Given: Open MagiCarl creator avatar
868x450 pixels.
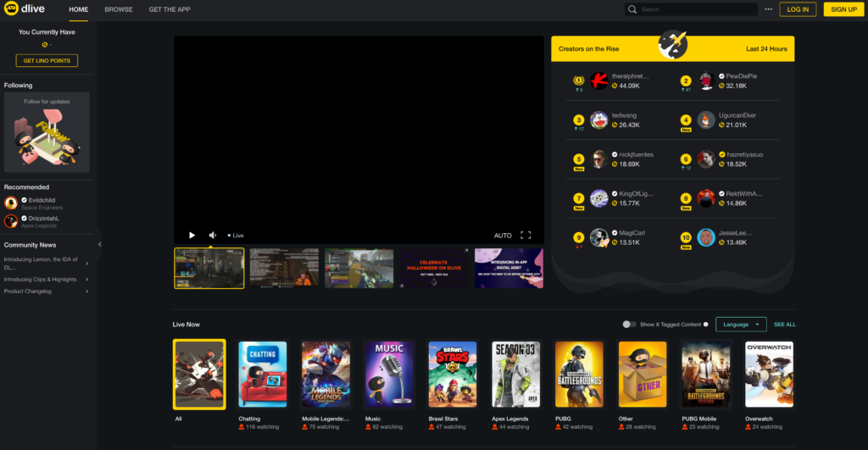Looking at the screenshot, I should 599,238.
